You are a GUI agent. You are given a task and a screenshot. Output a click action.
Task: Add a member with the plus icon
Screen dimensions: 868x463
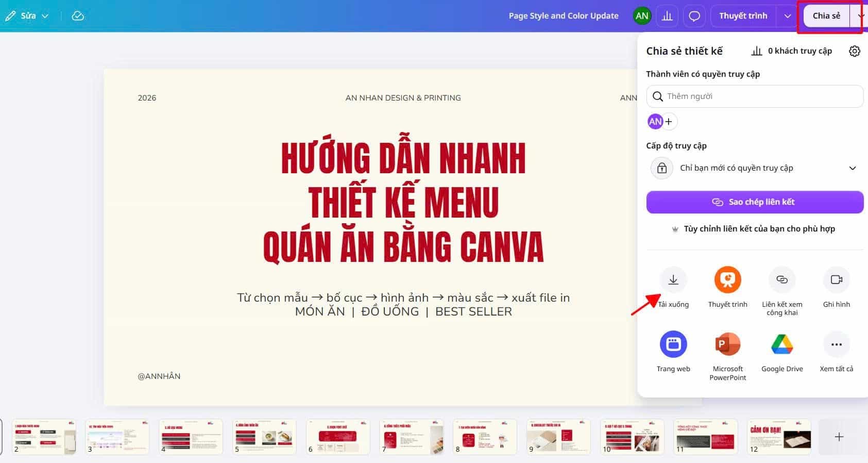[669, 122]
